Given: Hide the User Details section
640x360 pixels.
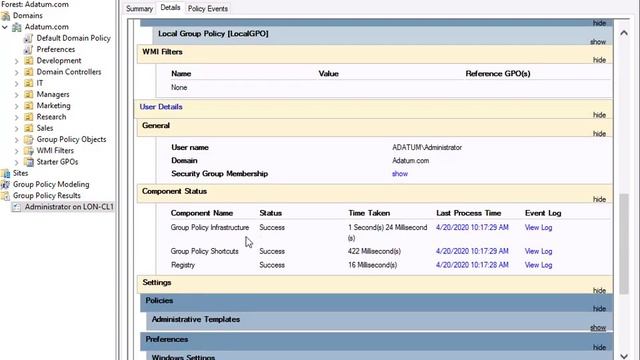Looking at the screenshot, I should (599, 115).
